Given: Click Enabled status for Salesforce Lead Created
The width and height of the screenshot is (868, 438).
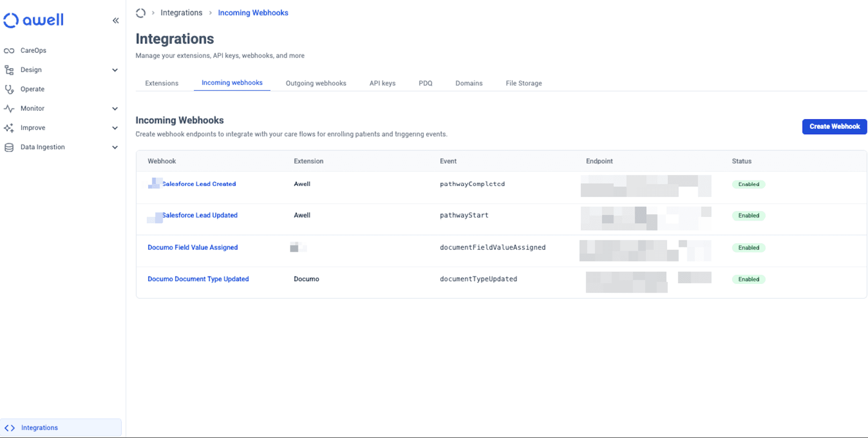Looking at the screenshot, I should (x=749, y=184).
